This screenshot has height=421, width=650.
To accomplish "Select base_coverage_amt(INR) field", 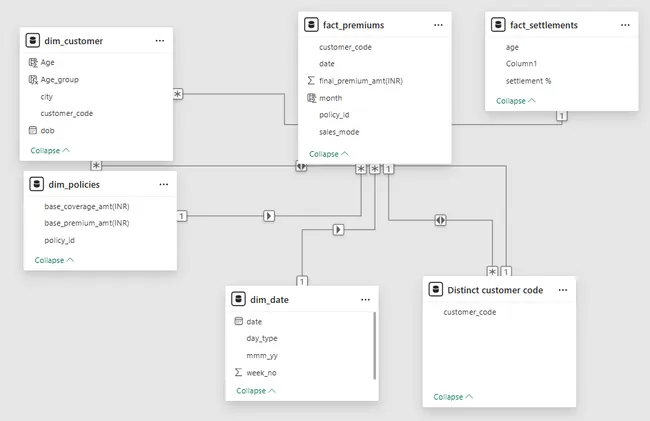I will click(x=87, y=206).
